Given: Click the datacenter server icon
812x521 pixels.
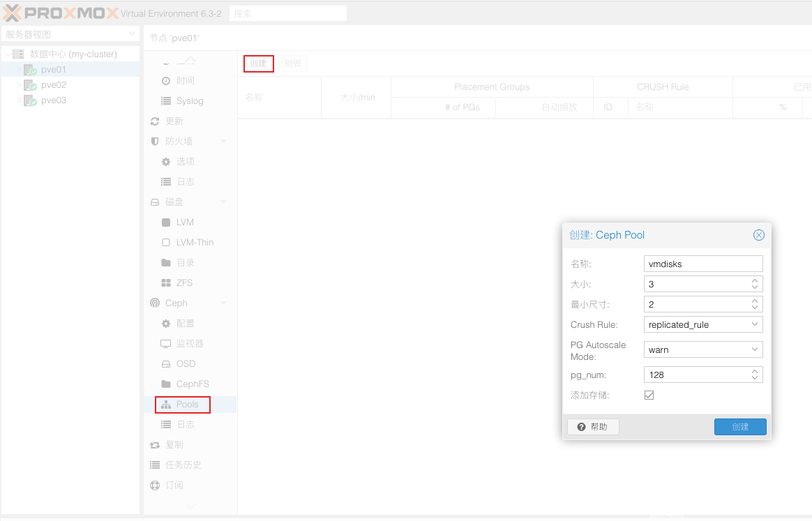Looking at the screenshot, I should coord(18,54).
